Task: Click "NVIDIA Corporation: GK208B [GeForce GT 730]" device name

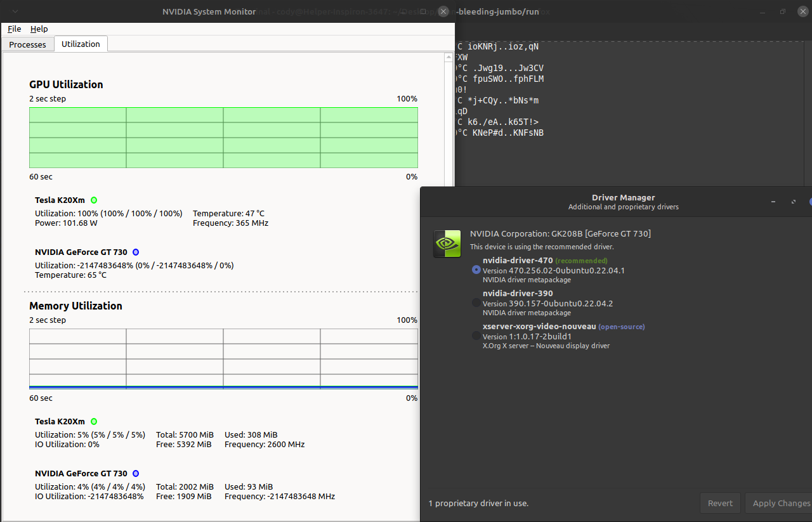Action: coord(560,233)
